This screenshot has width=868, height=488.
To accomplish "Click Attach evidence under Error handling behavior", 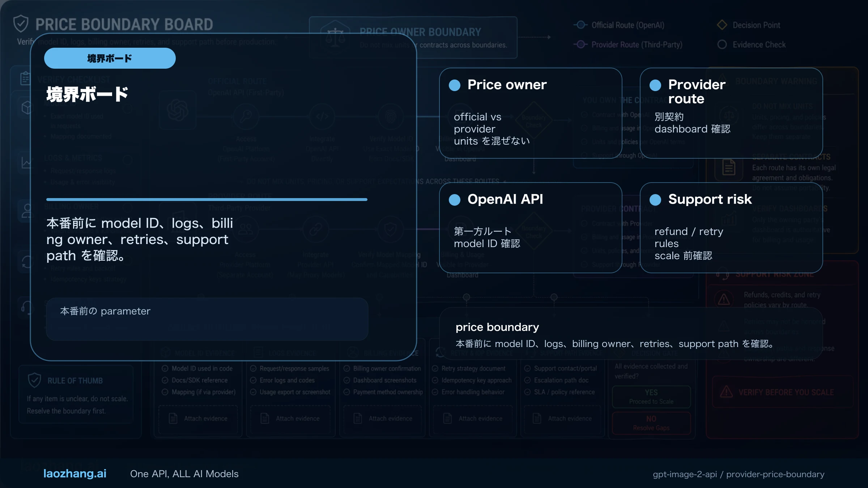I will (x=473, y=418).
